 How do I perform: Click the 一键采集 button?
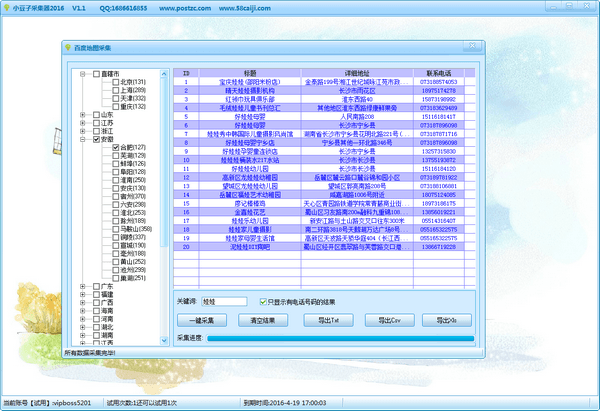click(203, 320)
